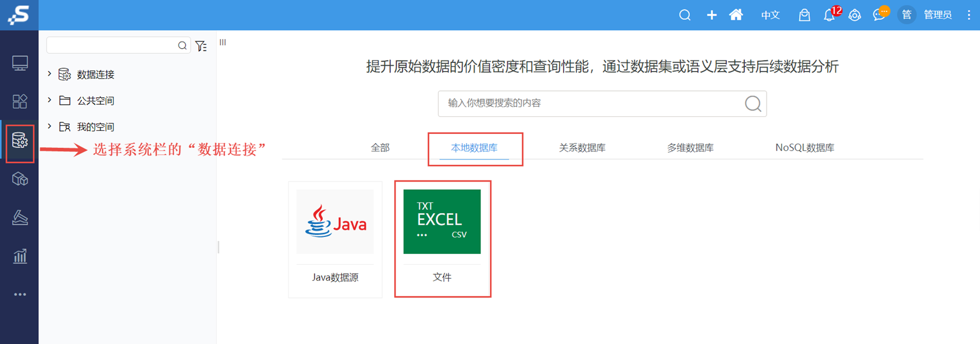Switch to the 全部 tab
This screenshot has width=980, height=344.
tap(380, 148)
